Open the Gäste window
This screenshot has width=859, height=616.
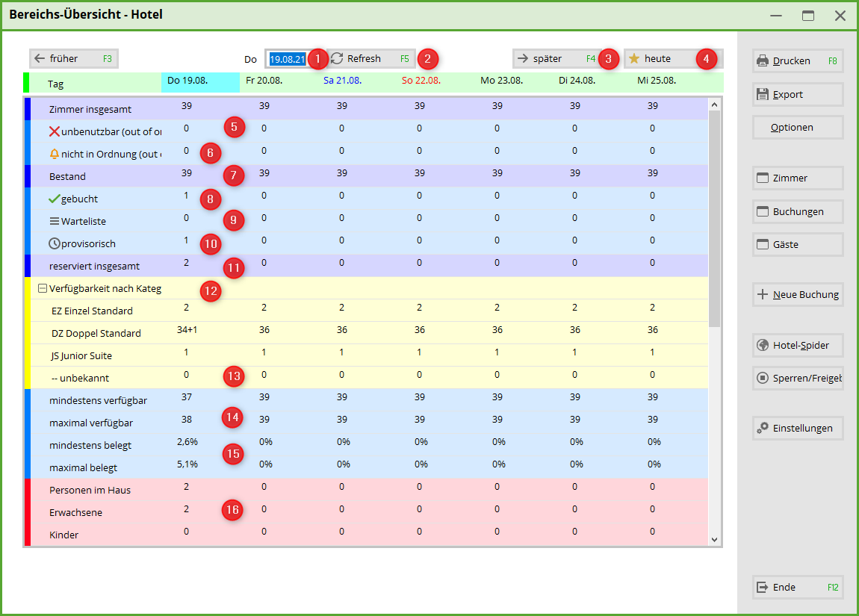pyautogui.click(x=797, y=245)
